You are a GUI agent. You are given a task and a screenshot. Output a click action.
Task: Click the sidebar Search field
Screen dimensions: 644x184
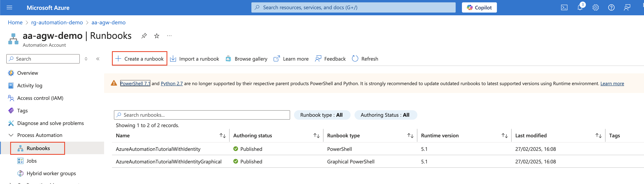[43, 59]
